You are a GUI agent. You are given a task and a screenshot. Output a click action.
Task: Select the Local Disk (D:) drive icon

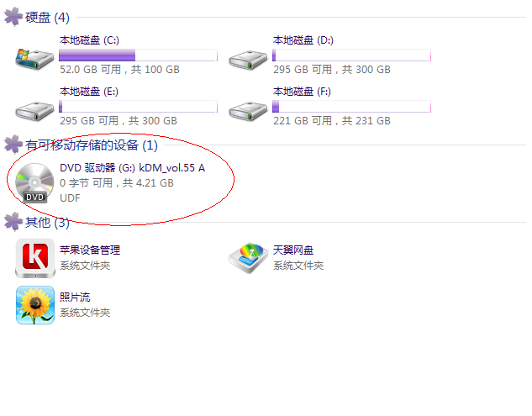[x=248, y=60]
